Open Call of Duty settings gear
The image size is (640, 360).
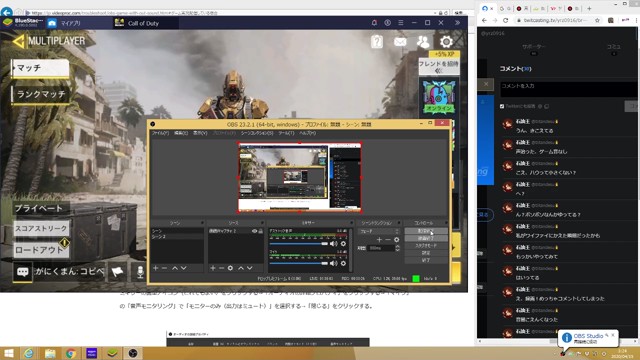(446, 41)
